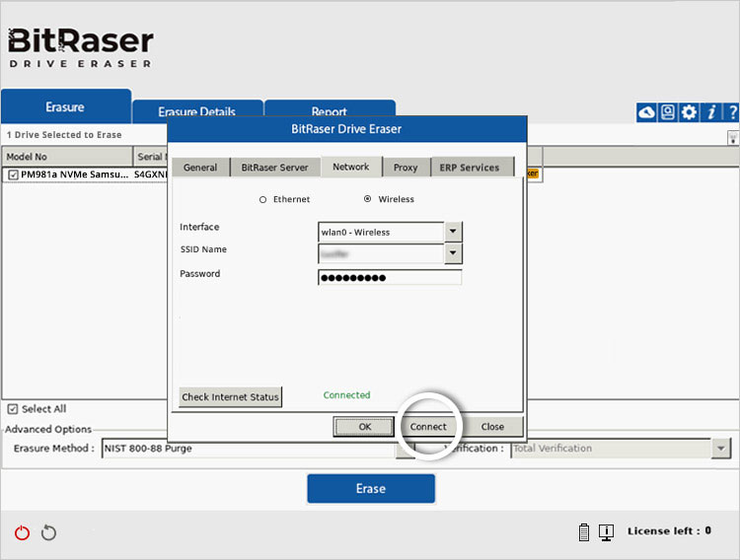Select the Ethernet radio button
This screenshot has height=560, width=740.
click(262, 199)
